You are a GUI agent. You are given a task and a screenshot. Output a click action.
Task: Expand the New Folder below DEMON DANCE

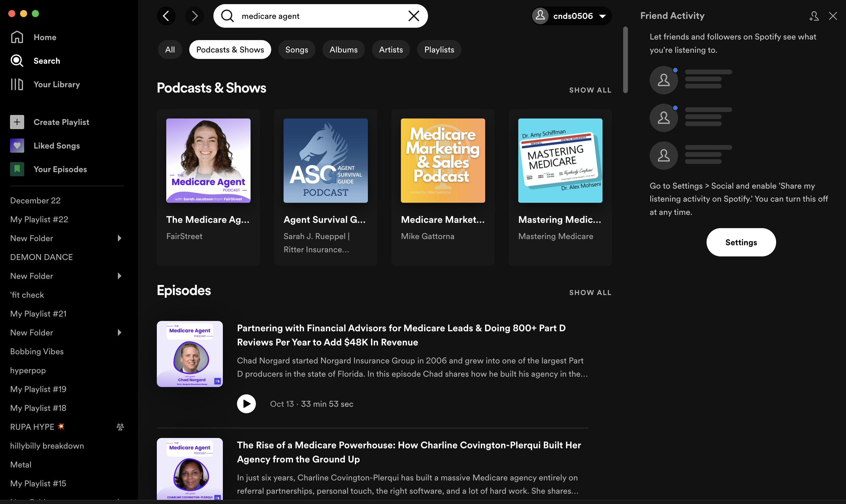[119, 276]
